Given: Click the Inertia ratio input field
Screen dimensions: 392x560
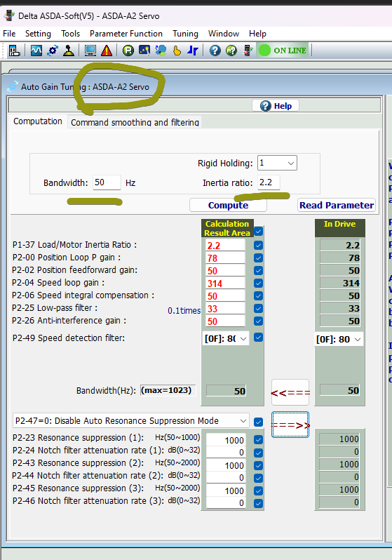Looking at the screenshot, I should (269, 182).
